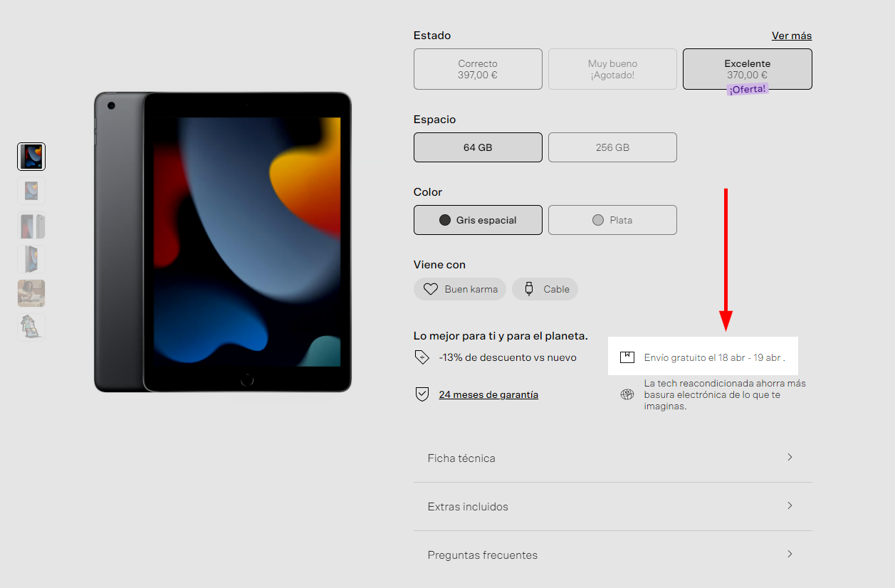Open the Ver más link

pos(791,36)
